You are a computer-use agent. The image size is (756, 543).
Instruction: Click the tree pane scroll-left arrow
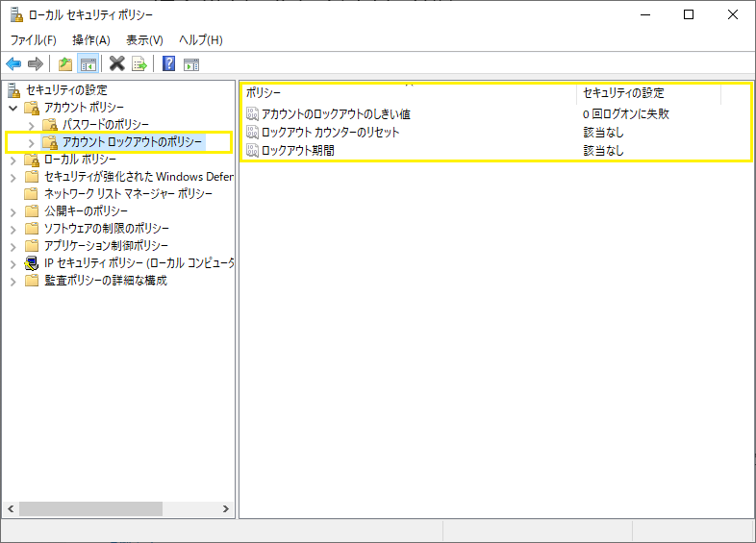pos(11,508)
